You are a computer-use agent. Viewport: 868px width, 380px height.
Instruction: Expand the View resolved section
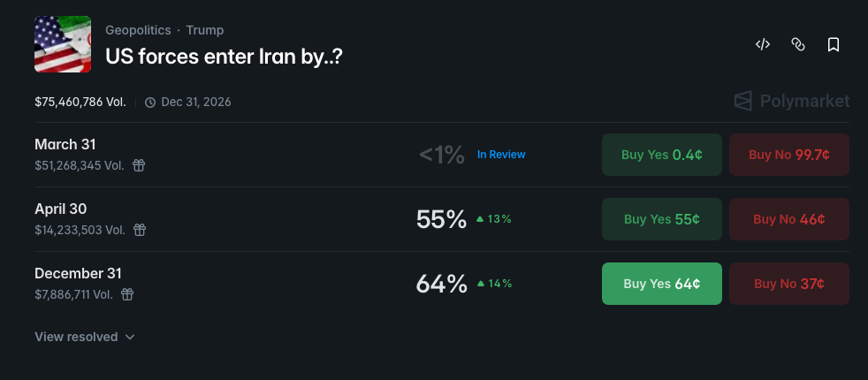click(85, 337)
